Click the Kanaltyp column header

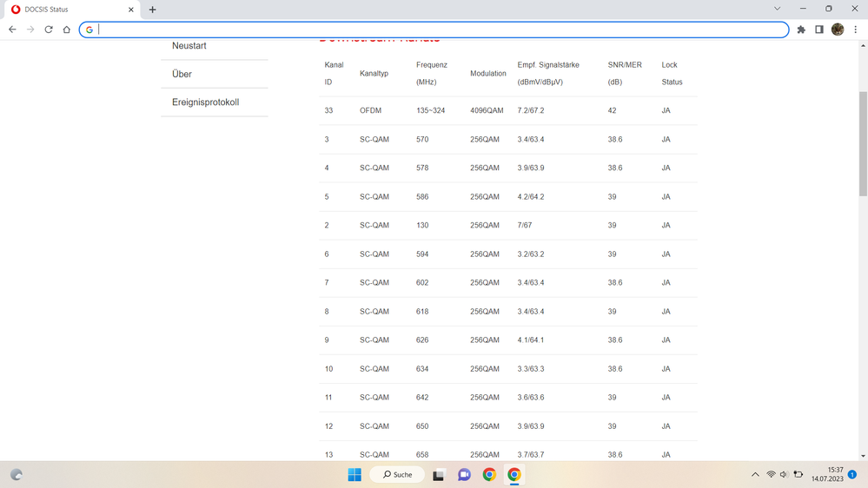coord(374,73)
